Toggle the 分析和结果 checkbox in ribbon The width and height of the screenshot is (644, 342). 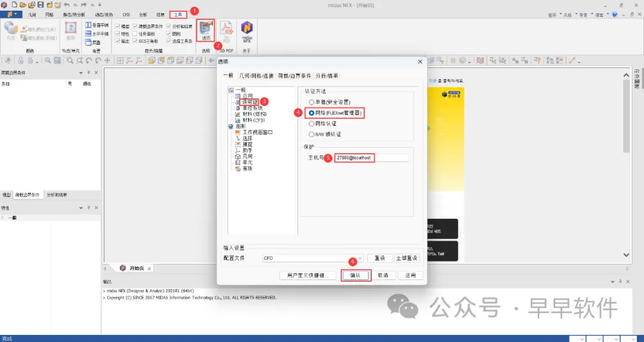pyautogui.click(x=168, y=26)
